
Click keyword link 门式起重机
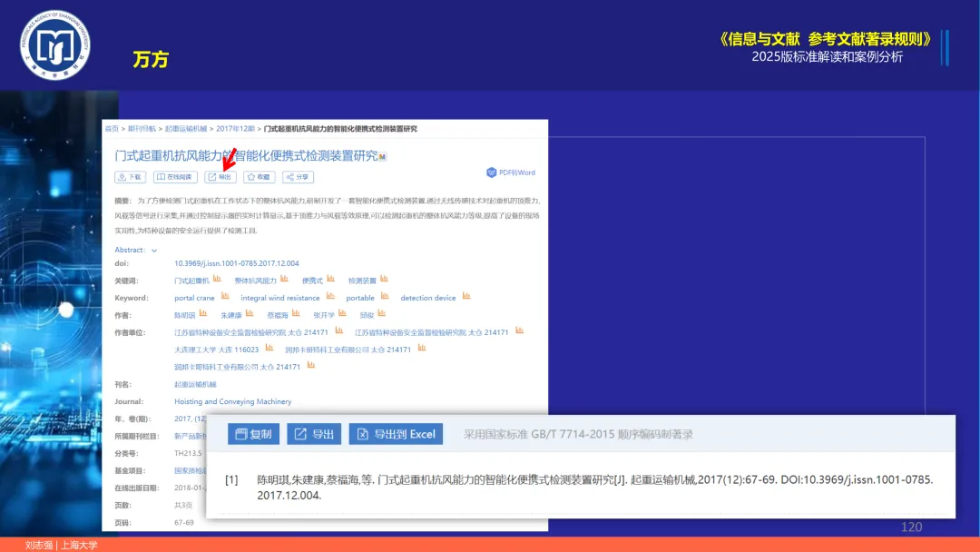(x=191, y=281)
